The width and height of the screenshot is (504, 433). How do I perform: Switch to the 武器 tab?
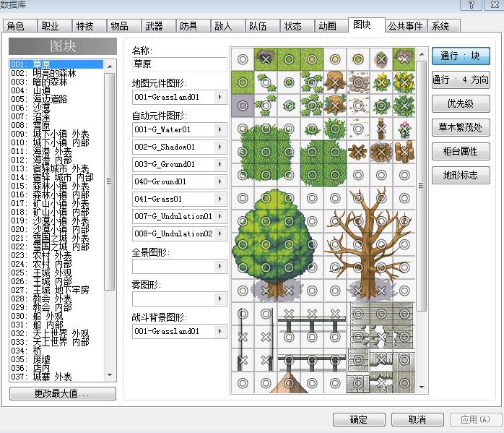coord(158,26)
